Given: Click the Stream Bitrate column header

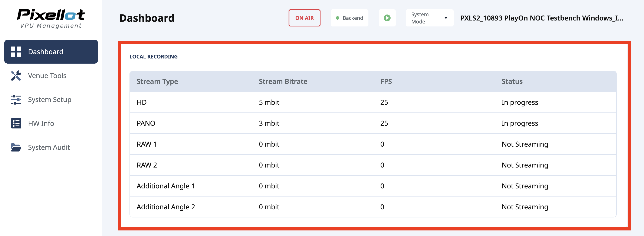Looking at the screenshot, I should pos(283,82).
